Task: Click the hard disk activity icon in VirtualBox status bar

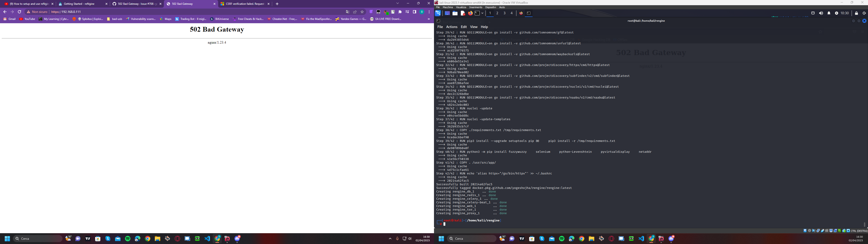Action: (805, 231)
